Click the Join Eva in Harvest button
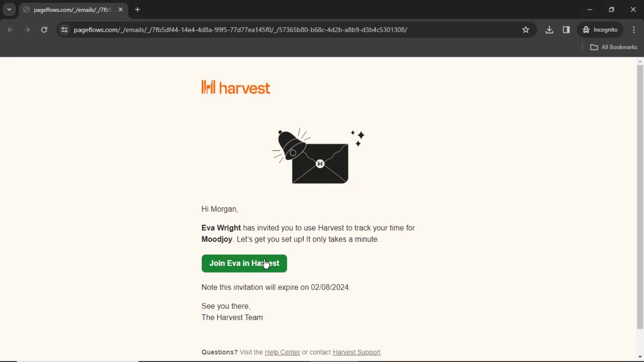 click(x=244, y=263)
